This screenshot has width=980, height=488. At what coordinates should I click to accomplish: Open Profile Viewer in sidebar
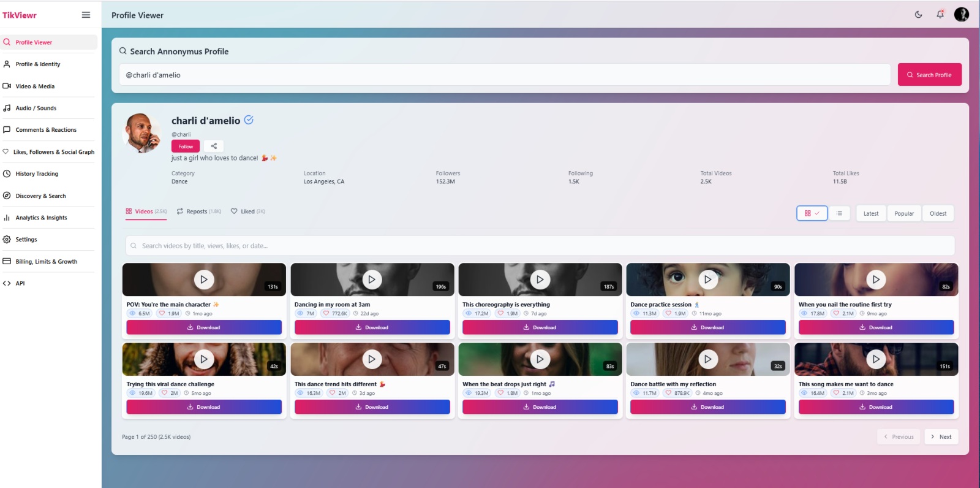[x=49, y=42]
